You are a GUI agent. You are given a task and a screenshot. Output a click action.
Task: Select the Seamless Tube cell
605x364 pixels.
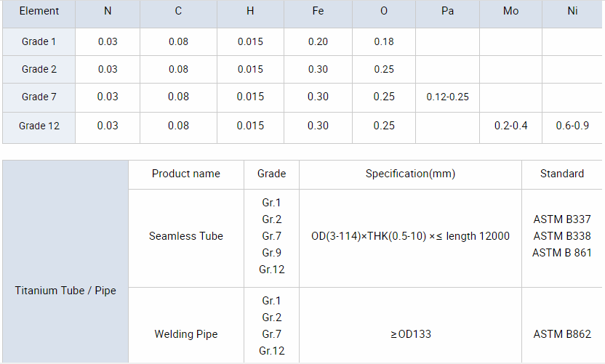coord(185,236)
